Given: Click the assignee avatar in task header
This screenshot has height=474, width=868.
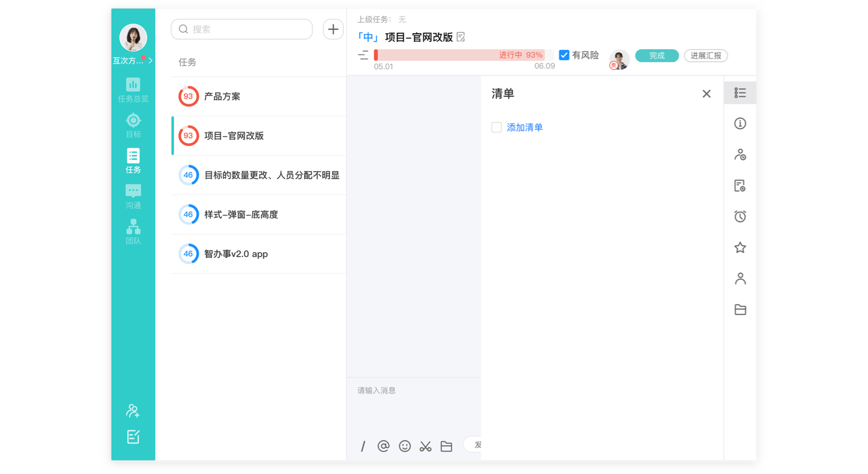Looking at the screenshot, I should tap(620, 60).
